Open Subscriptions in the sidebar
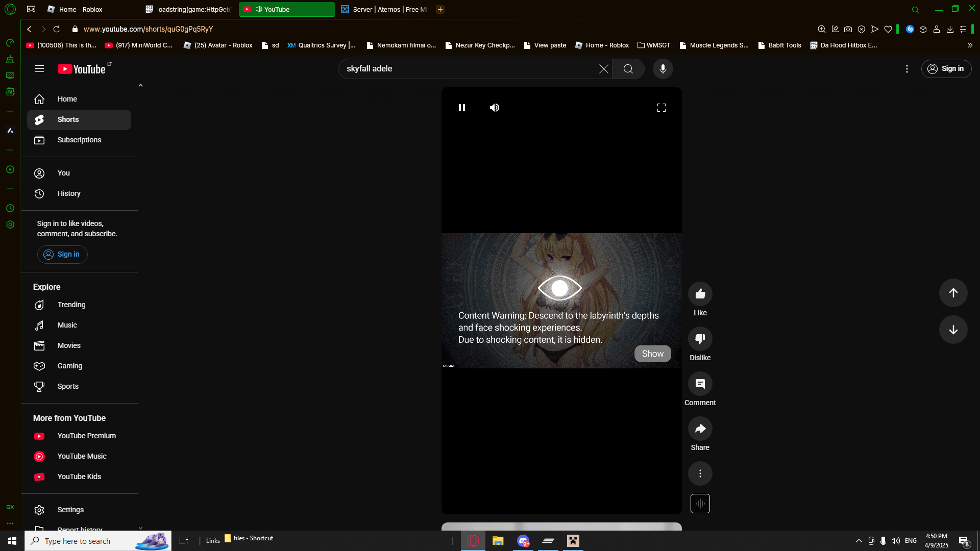This screenshot has height=551, width=980. [79, 140]
